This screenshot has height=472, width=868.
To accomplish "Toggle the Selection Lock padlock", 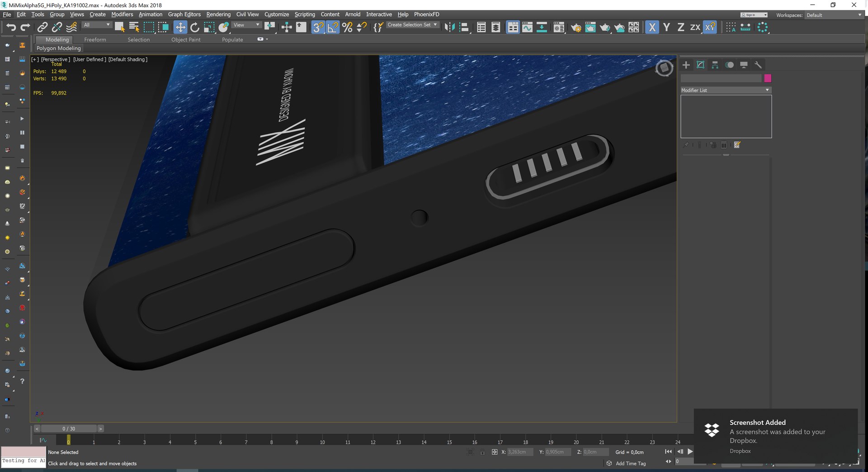I will pyautogui.click(x=482, y=452).
